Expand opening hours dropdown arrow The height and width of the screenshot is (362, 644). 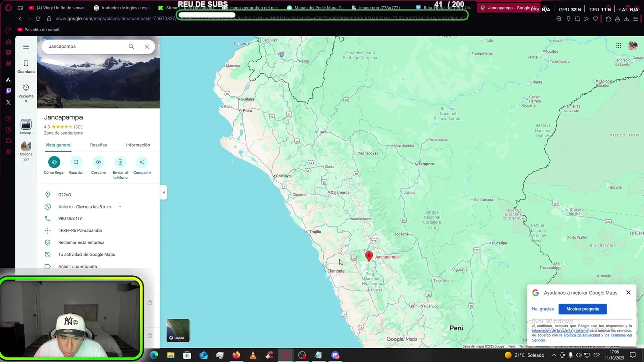point(120,207)
